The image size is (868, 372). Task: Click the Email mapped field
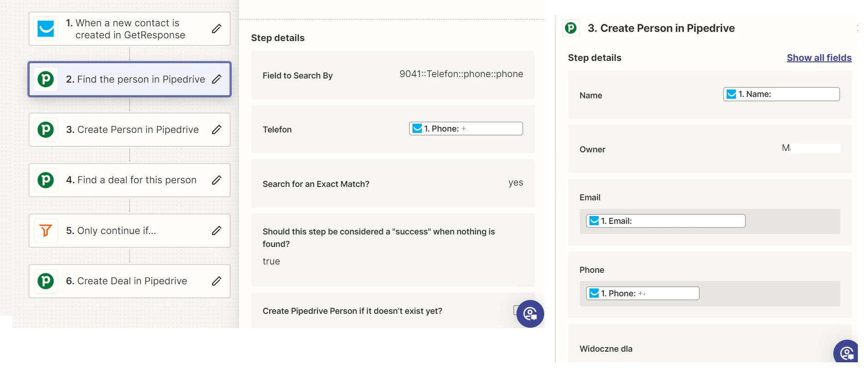click(x=665, y=221)
